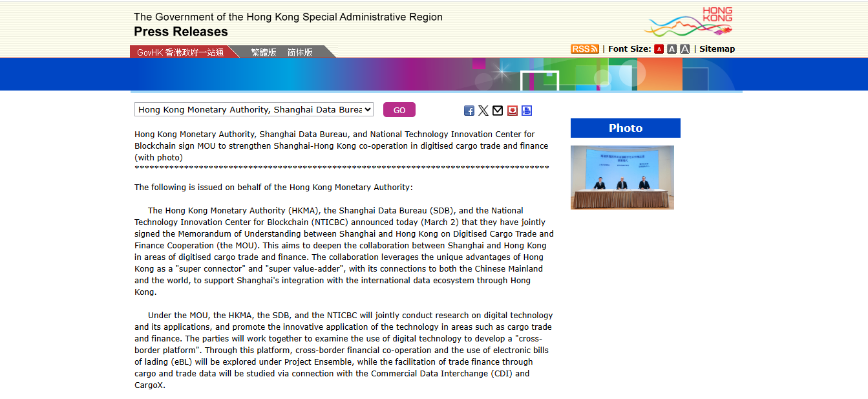Open the GovHK 香港政府一站通 tab
The width and height of the screenshot is (868, 399).
pos(180,52)
